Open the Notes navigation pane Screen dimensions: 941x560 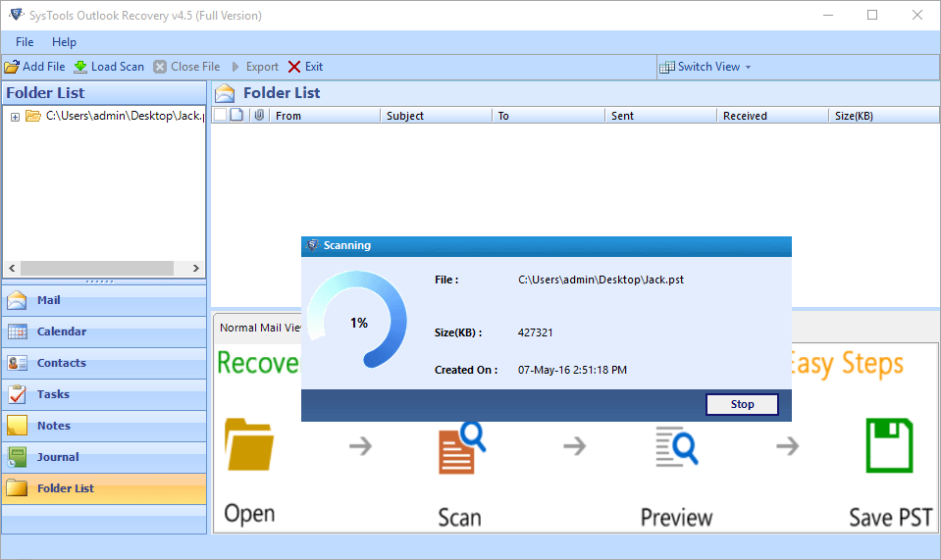click(104, 426)
